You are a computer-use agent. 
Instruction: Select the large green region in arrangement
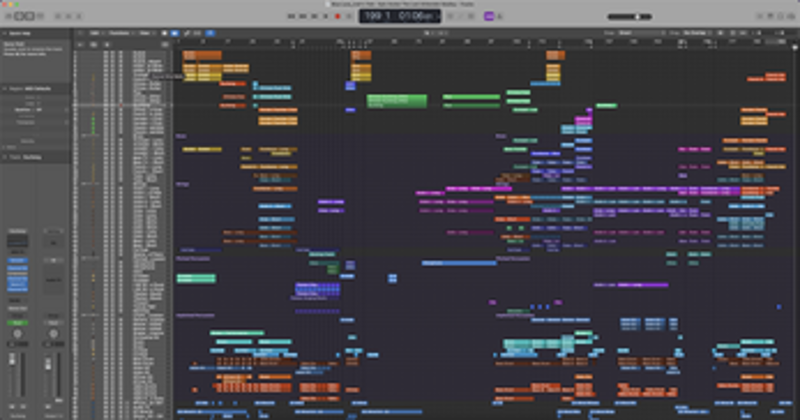396,101
